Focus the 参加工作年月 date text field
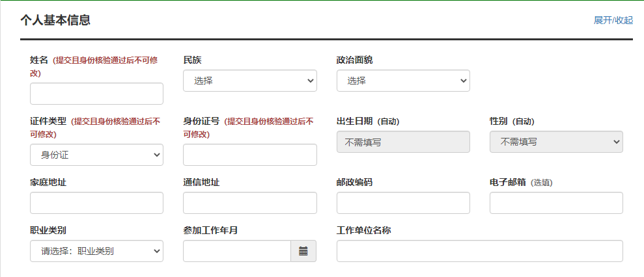The image size is (644, 277). (x=236, y=251)
